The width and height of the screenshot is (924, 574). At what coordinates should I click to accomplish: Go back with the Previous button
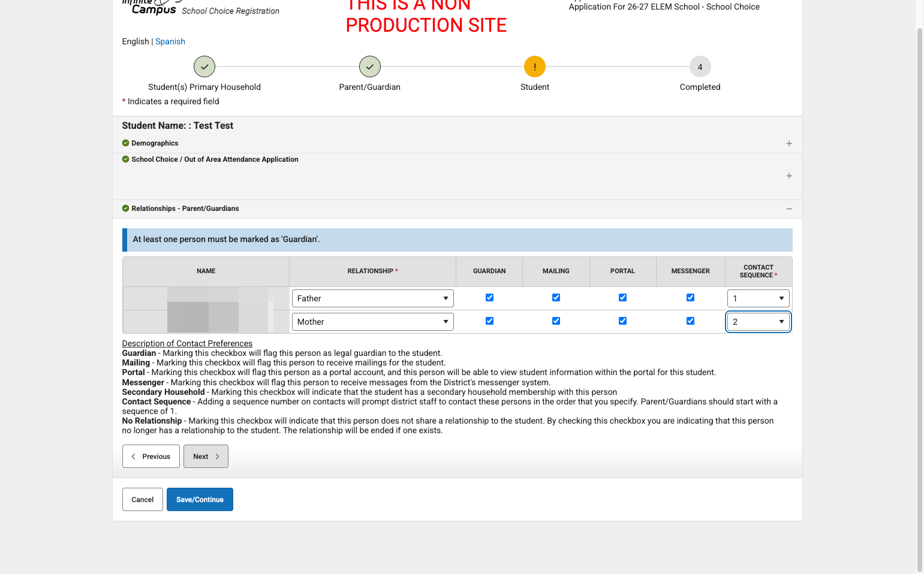[151, 456]
